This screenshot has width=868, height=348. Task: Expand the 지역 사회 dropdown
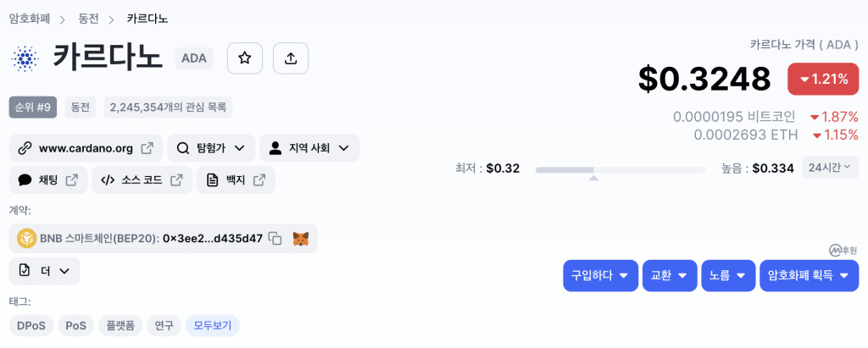(x=309, y=148)
